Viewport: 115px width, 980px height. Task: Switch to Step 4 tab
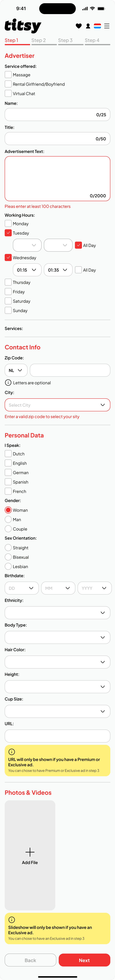click(92, 40)
